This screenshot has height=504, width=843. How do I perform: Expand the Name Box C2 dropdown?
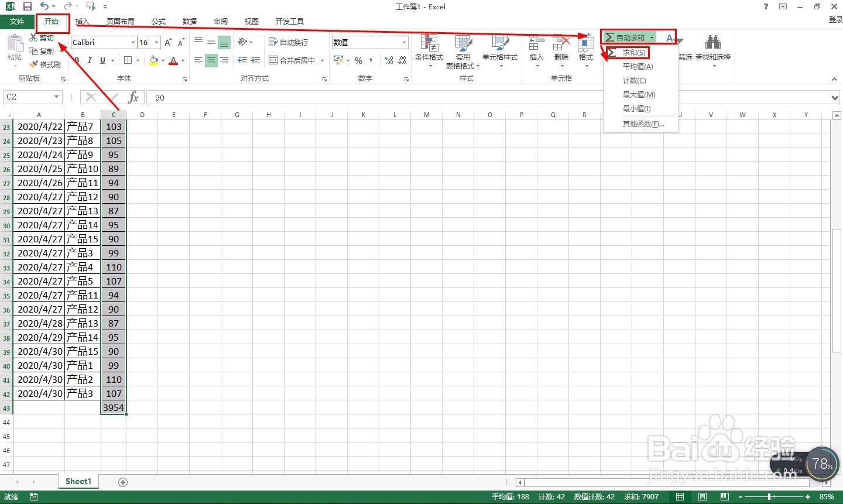(56, 97)
